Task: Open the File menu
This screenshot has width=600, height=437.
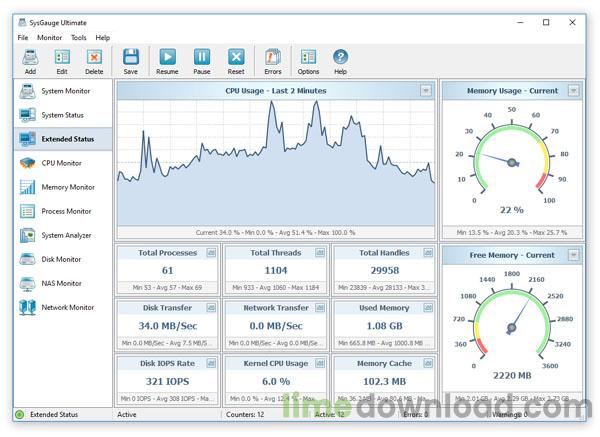Action: [x=22, y=37]
